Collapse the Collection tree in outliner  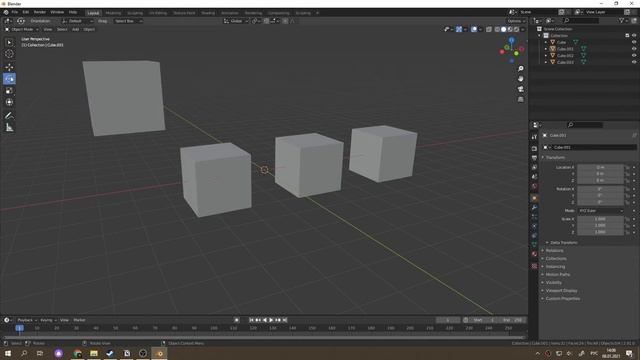[540, 36]
